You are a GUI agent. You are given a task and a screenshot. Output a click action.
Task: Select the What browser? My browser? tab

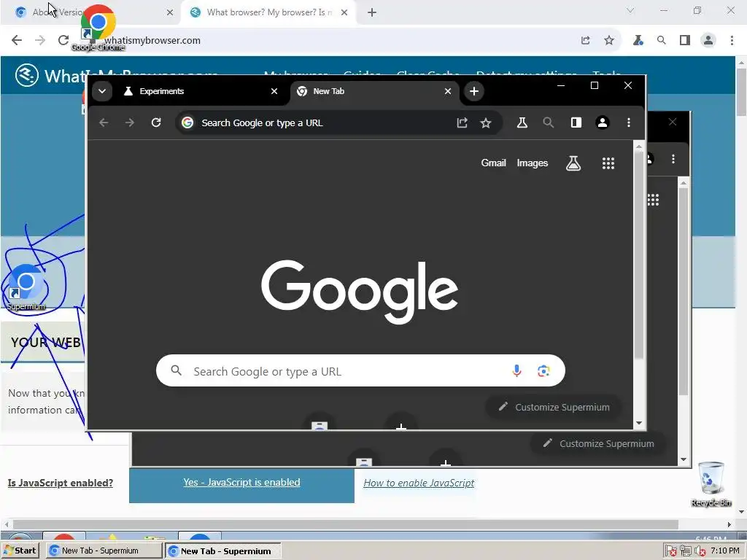[268, 12]
